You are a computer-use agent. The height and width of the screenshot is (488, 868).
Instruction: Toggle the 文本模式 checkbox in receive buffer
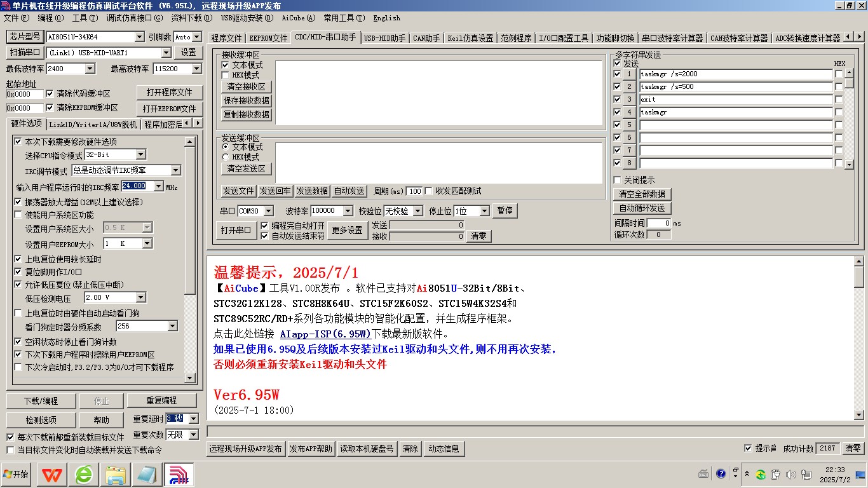pos(225,65)
